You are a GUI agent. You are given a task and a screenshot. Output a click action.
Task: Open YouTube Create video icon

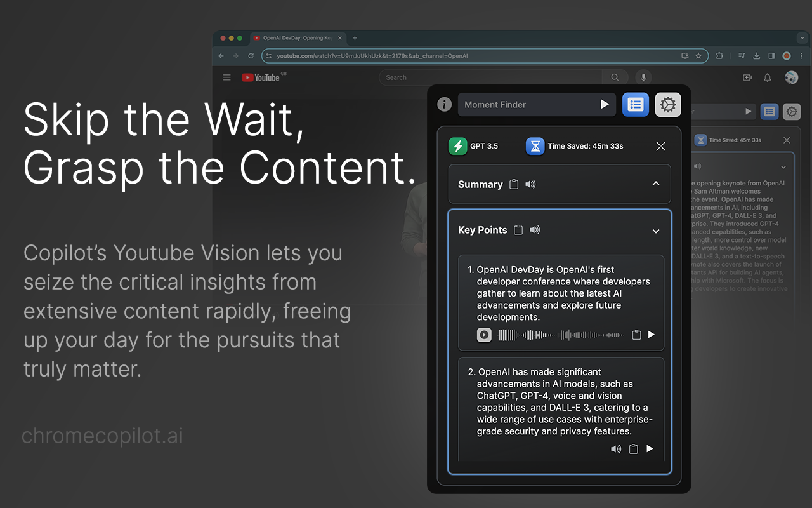point(747,77)
